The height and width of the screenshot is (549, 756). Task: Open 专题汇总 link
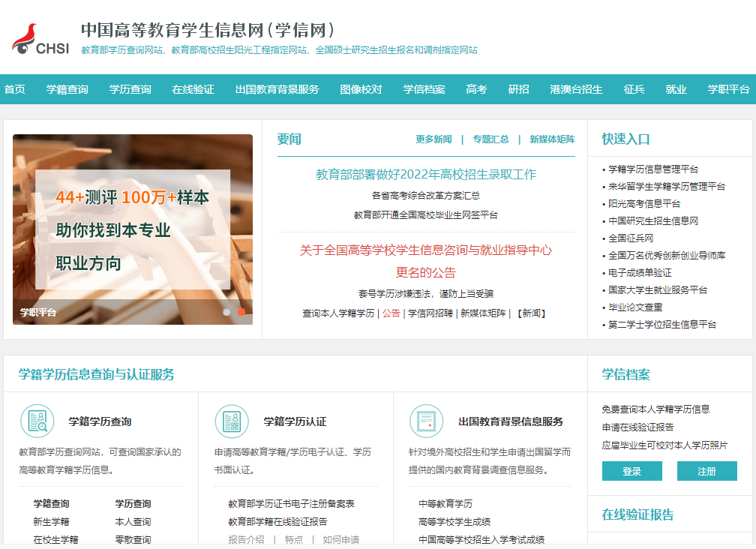coord(490,139)
